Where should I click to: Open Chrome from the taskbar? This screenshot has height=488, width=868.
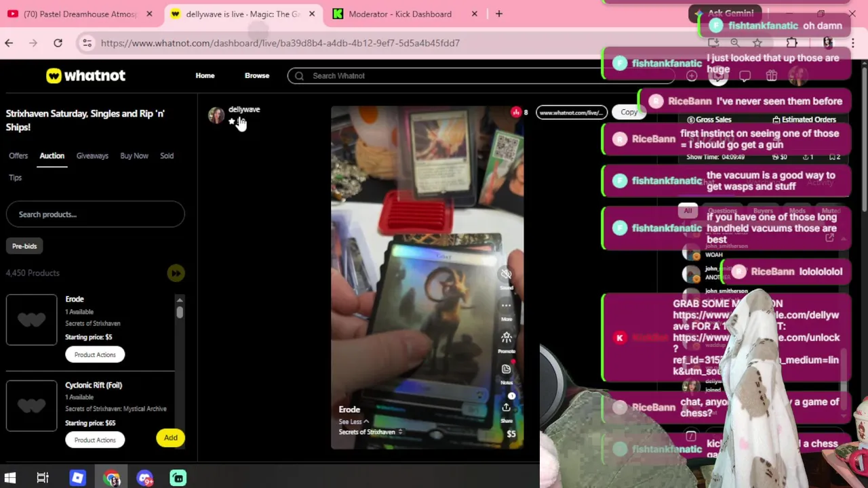click(112, 478)
